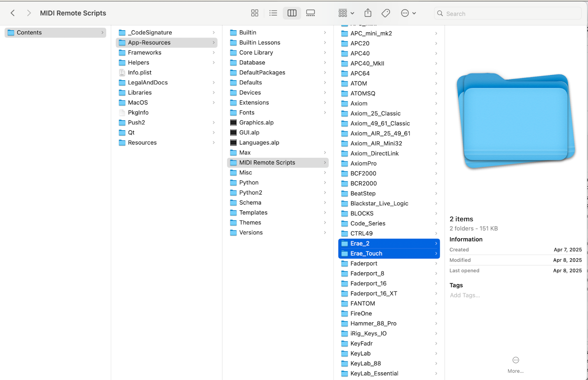Expand the Resources folder chevron
This screenshot has height=380, width=588.
coord(214,142)
